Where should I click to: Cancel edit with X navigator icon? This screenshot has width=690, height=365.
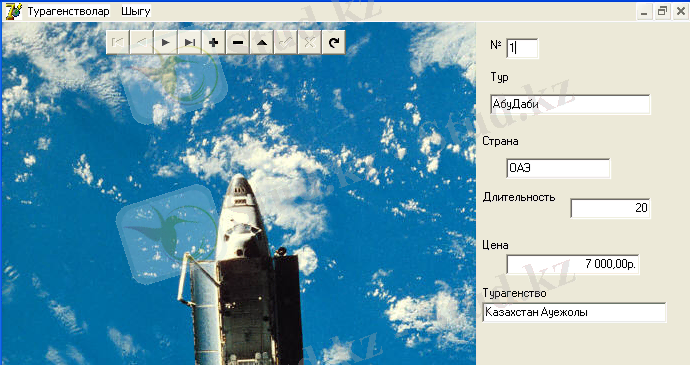pyautogui.click(x=309, y=42)
